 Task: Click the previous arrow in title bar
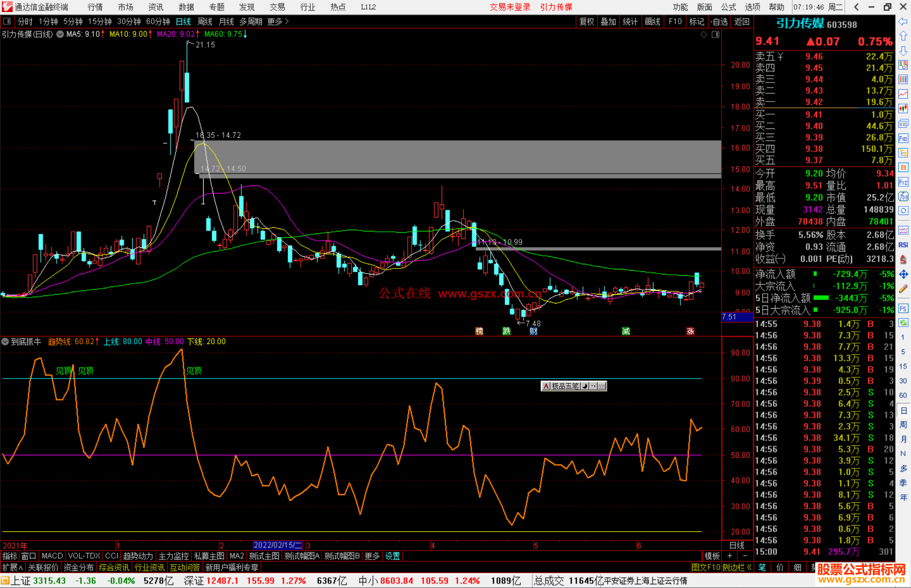tap(856, 7)
